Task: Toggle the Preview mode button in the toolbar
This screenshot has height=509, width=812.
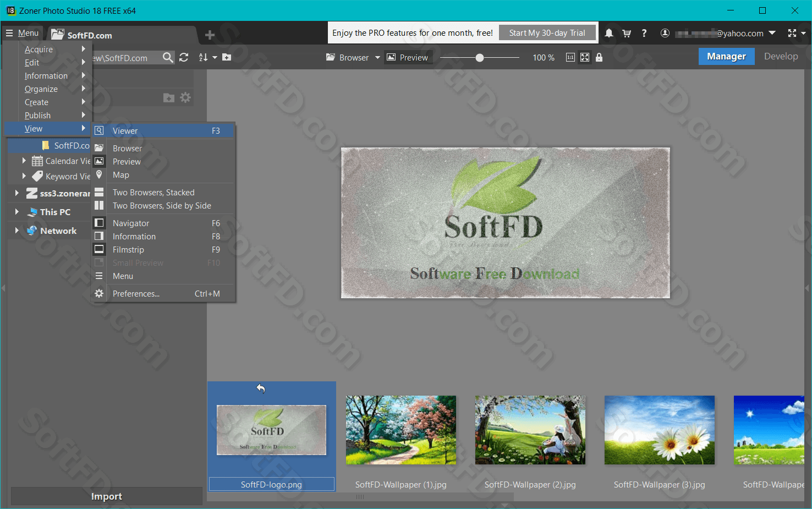Action: coord(408,57)
